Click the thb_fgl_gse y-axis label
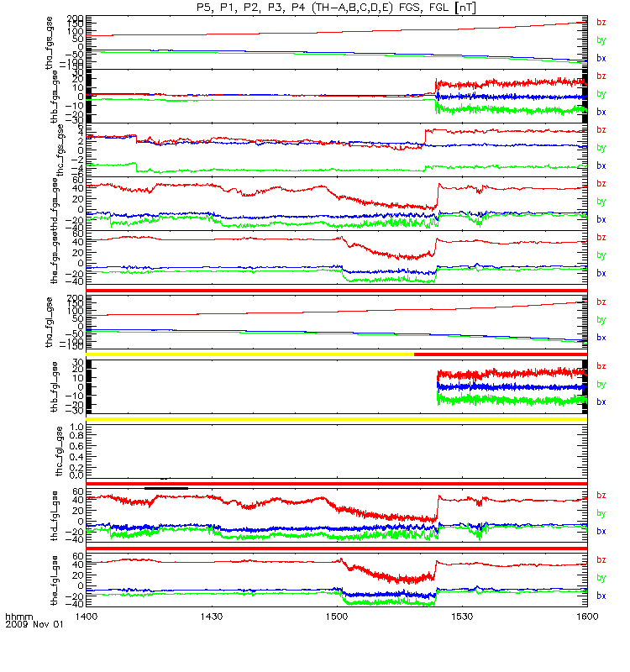This screenshot has height=672, width=630. [55, 386]
